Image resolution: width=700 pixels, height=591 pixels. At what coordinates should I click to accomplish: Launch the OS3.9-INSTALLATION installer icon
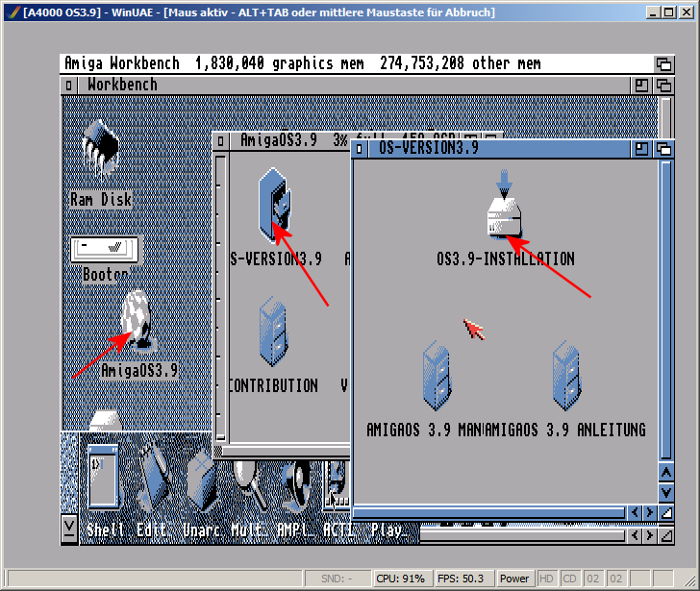(505, 205)
